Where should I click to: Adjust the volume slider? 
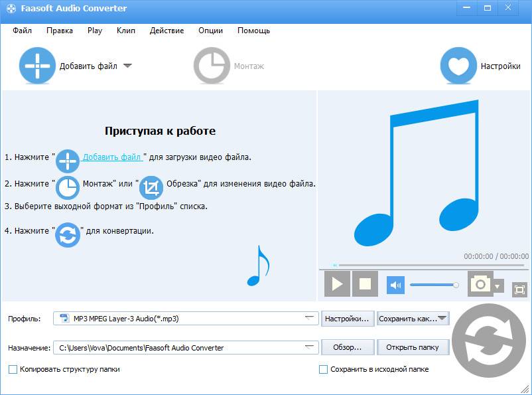434,285
